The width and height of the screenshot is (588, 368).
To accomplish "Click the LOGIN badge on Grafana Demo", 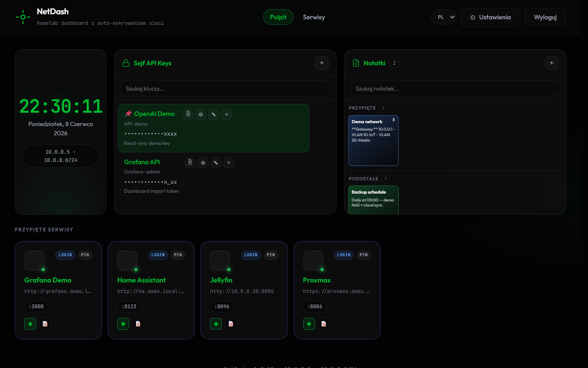I will 65,255.
